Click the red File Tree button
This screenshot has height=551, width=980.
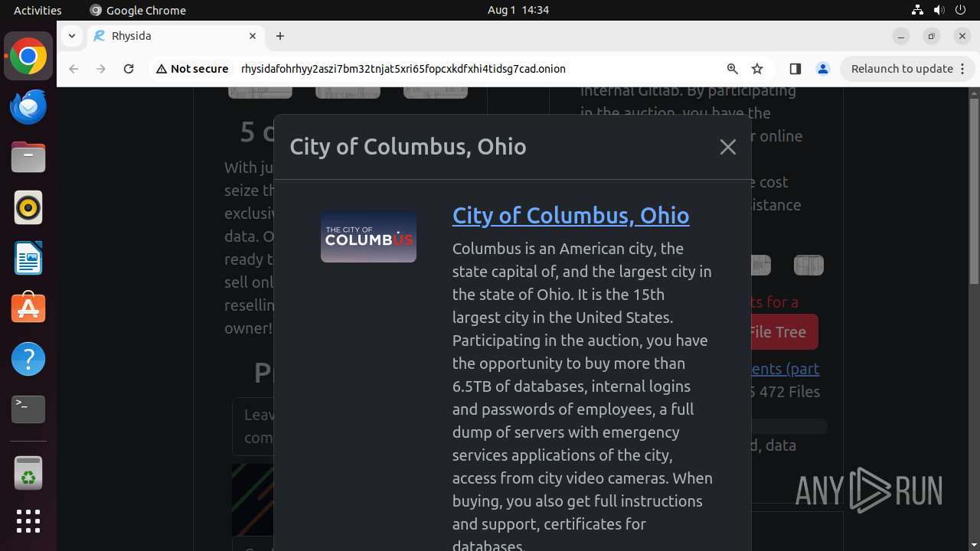tap(779, 332)
